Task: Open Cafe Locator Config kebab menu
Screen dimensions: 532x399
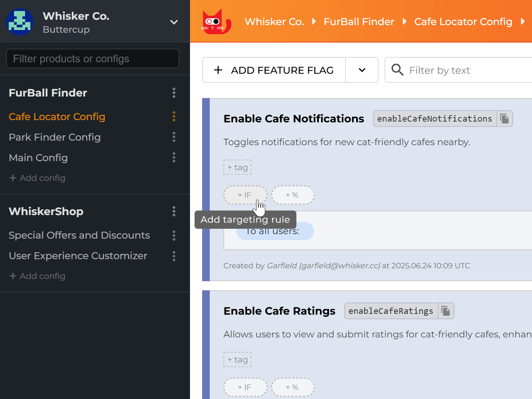Action: tap(174, 117)
